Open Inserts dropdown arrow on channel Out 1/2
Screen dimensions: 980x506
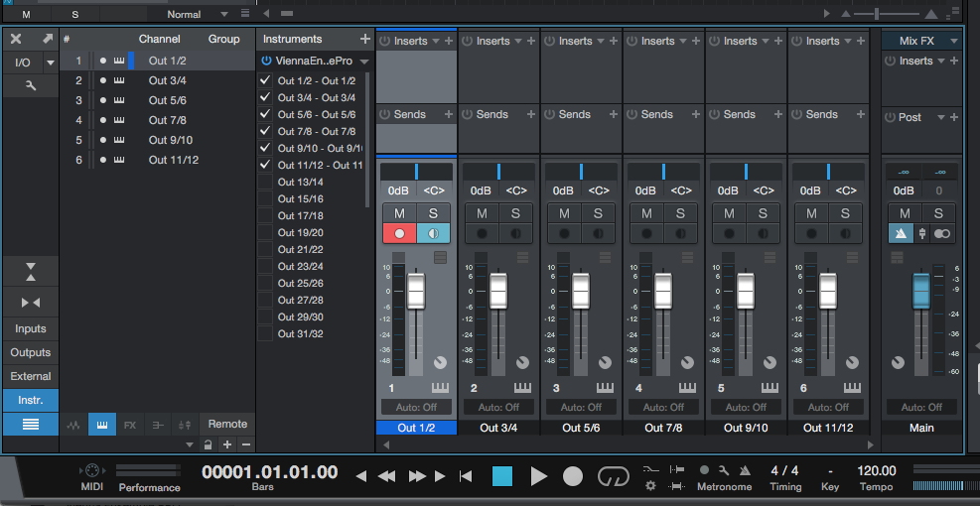coord(436,42)
